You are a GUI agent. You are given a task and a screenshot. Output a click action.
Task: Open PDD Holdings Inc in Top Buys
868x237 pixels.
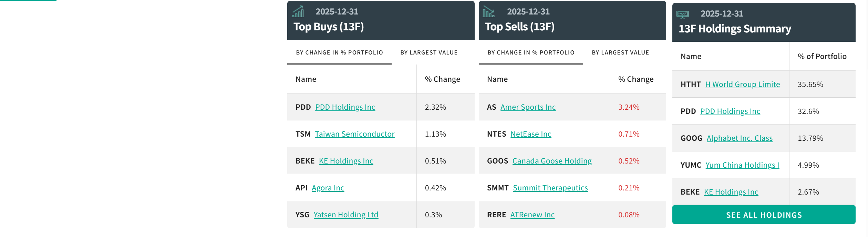[345, 107]
